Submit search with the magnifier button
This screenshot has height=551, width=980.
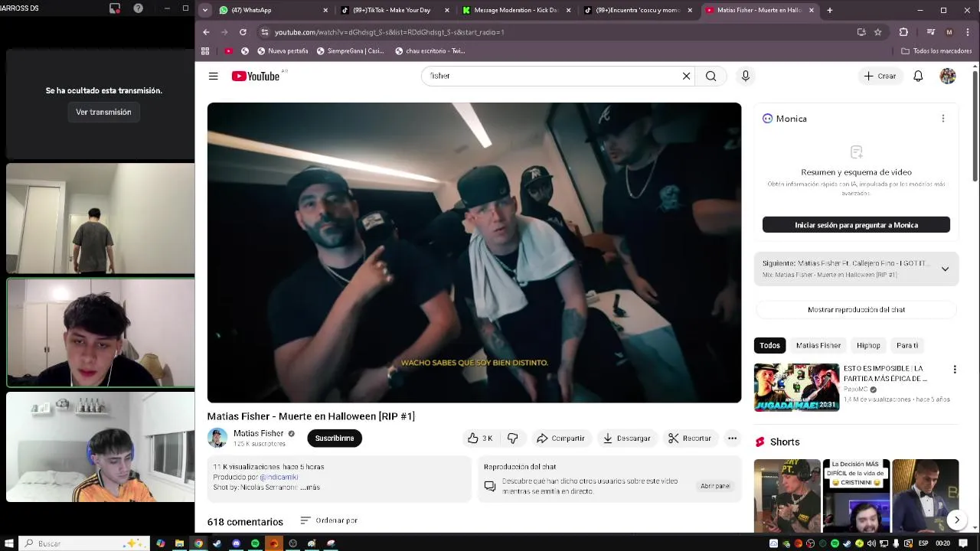coord(711,76)
